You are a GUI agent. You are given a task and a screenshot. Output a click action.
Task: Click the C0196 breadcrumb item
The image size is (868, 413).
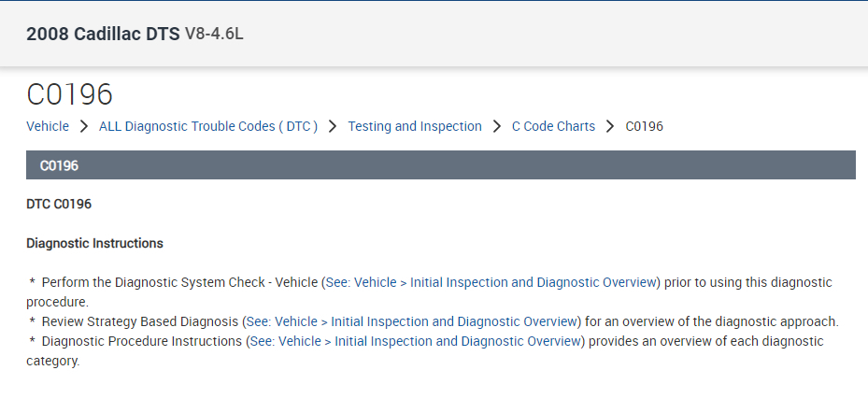coord(644,126)
